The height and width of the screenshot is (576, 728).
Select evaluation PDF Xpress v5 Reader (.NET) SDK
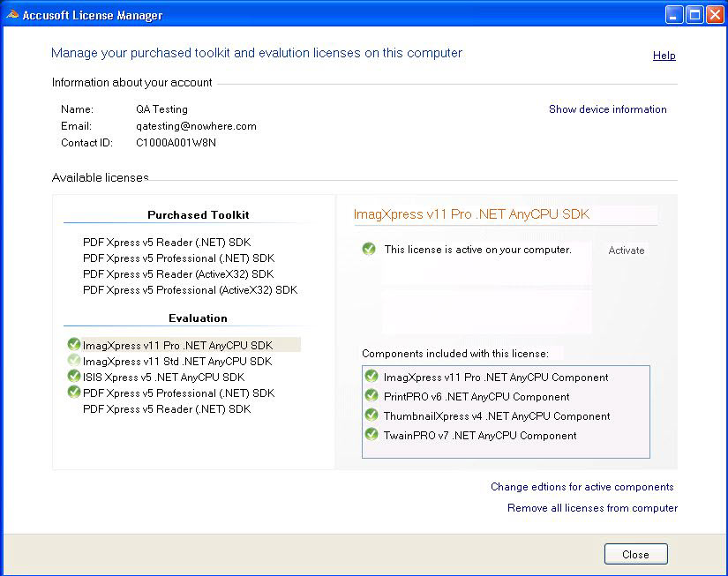tap(167, 408)
